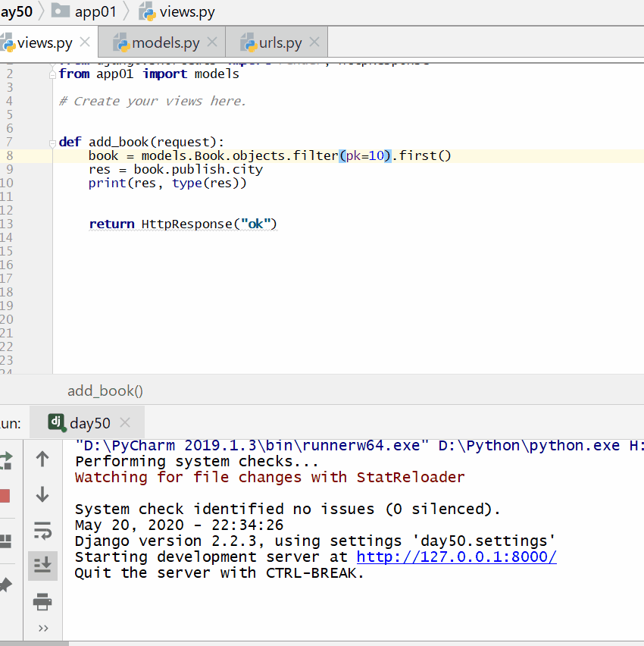This screenshot has height=646, width=644.
Task: Click the app01 folder in breadcrumb
Action: 95,12
